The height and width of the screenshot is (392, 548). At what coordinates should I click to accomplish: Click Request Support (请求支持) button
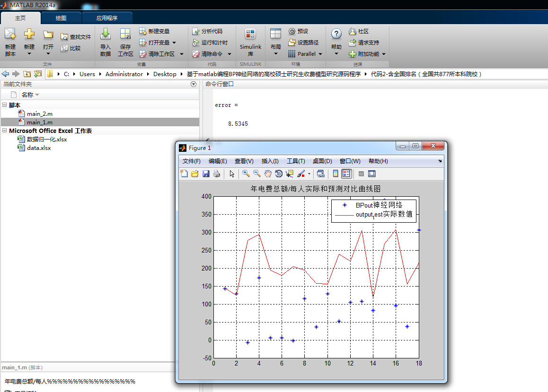(364, 42)
